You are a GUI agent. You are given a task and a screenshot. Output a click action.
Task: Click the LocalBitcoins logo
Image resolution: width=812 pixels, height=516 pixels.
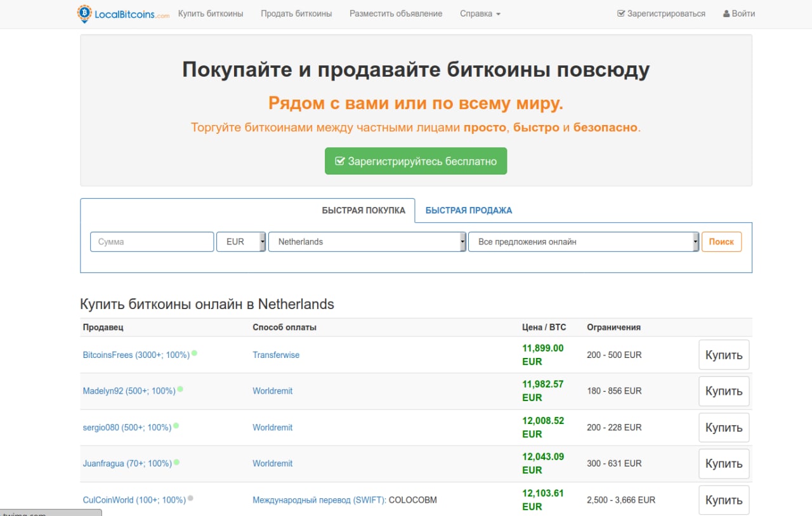coord(123,13)
